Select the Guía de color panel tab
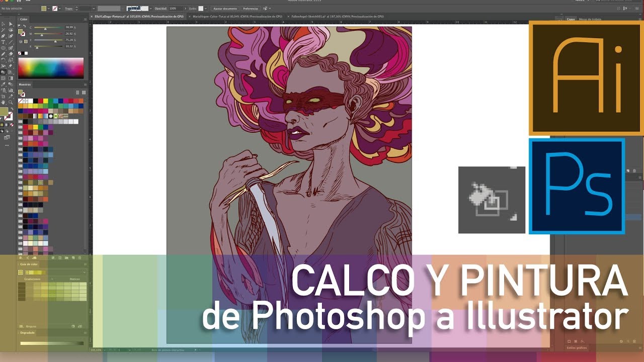 (x=29, y=264)
